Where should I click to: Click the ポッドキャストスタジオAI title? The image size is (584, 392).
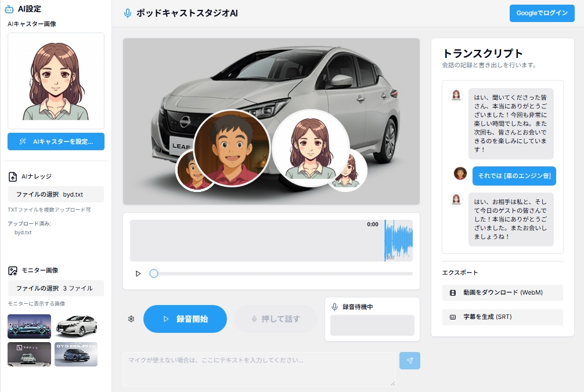tap(187, 13)
